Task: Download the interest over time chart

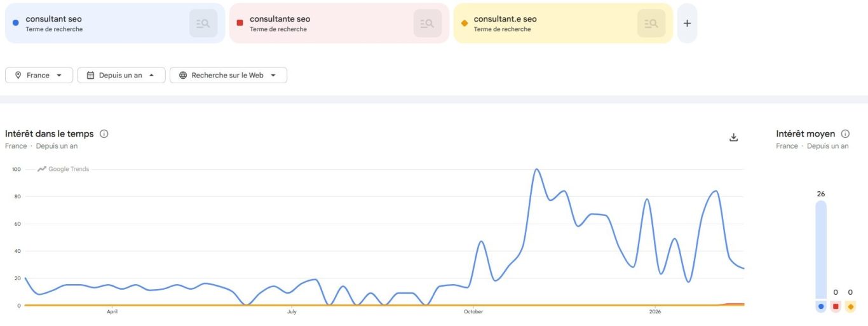Action: [x=733, y=137]
